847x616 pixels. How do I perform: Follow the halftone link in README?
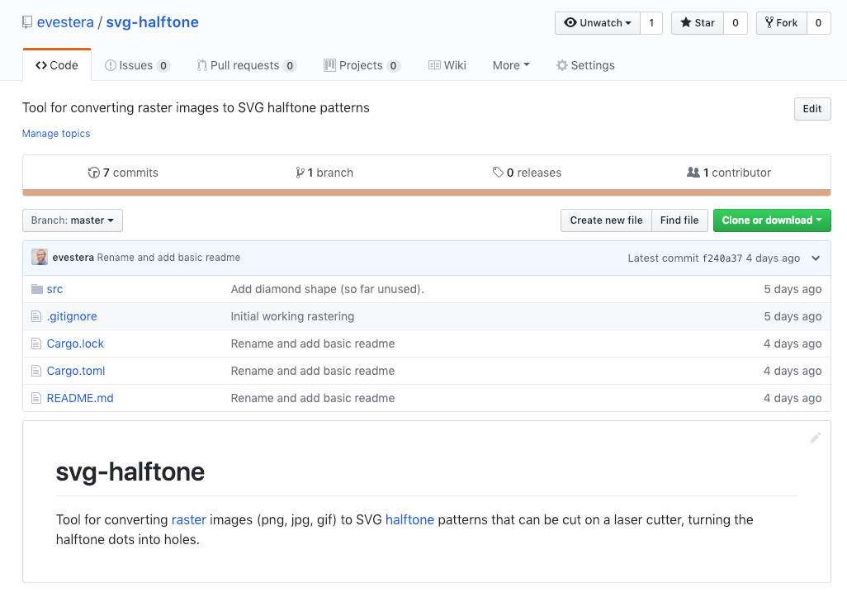tap(409, 520)
